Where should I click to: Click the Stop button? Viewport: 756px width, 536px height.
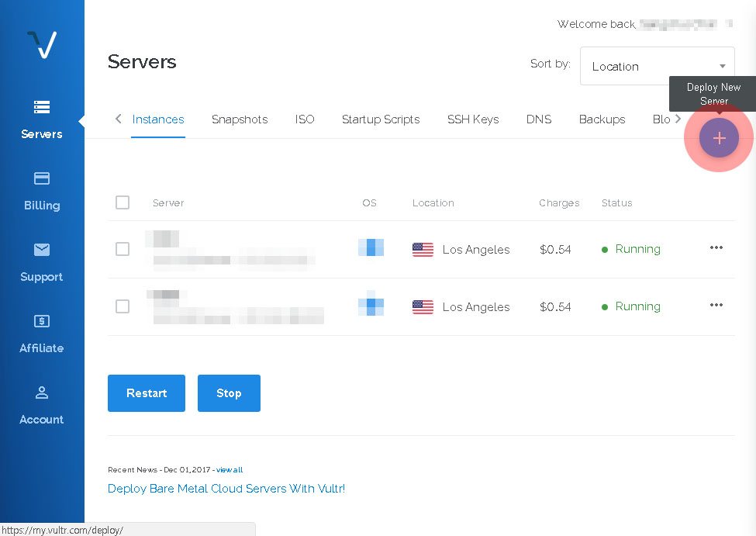(x=229, y=393)
